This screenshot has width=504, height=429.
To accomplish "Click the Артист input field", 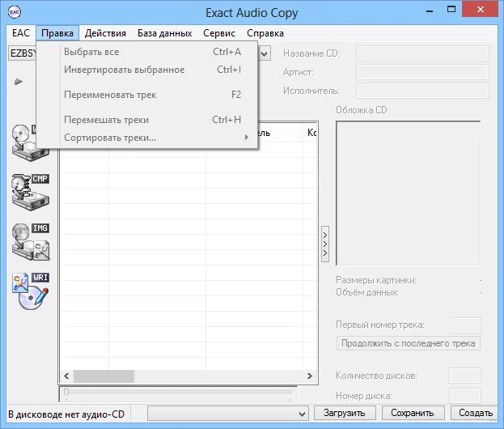I will point(422,72).
